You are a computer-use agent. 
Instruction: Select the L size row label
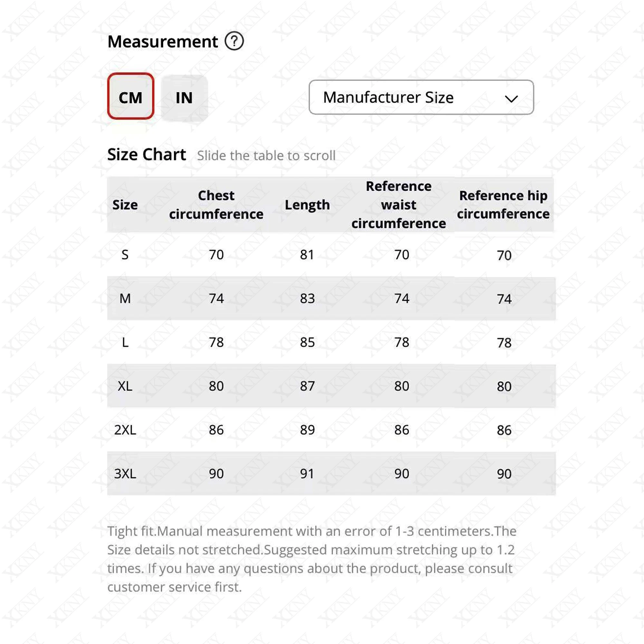pyautogui.click(x=125, y=342)
